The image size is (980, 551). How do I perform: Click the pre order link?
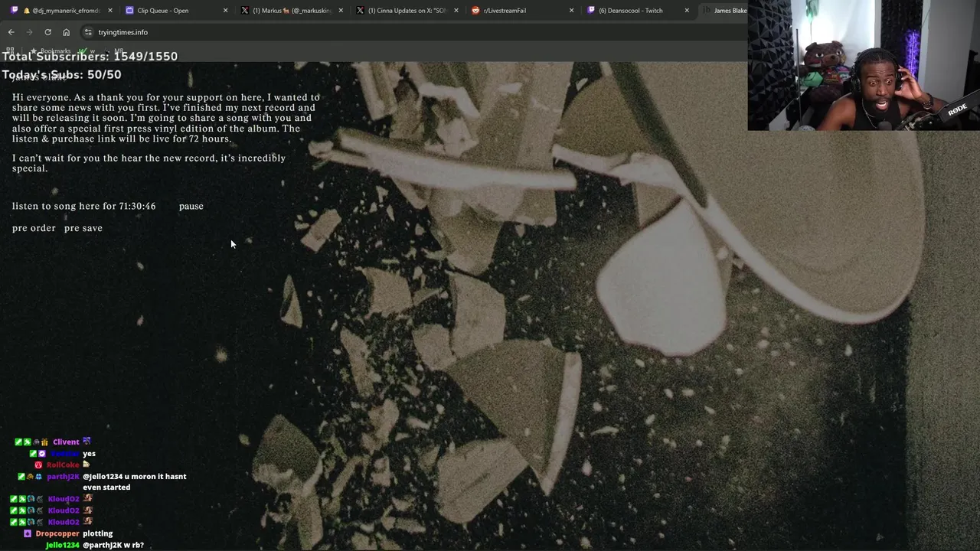click(34, 228)
